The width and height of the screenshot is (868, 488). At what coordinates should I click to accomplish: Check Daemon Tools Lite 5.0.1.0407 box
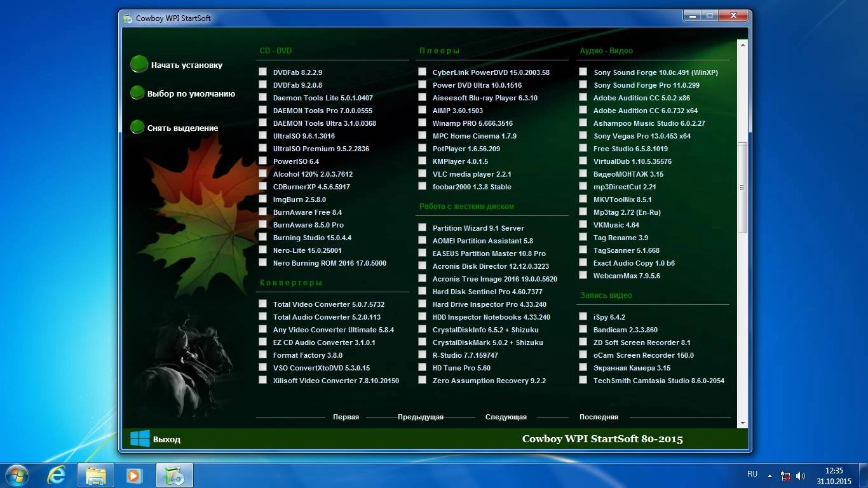point(262,97)
